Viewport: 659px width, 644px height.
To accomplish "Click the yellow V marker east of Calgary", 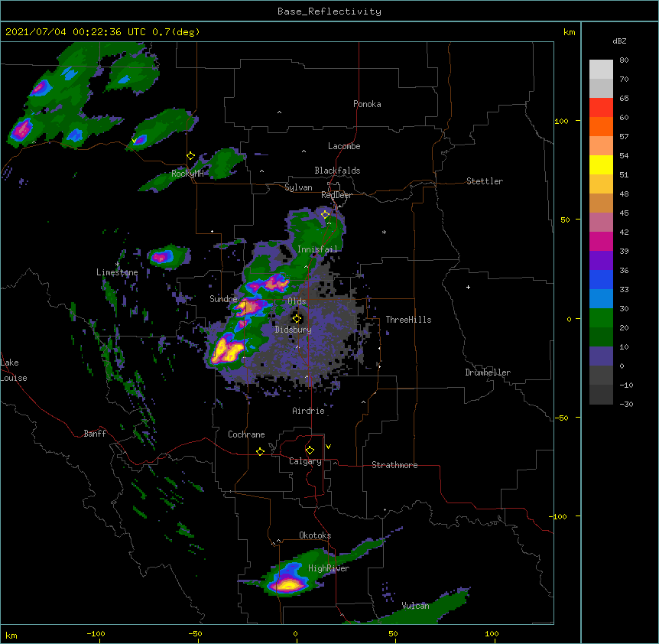I will (x=328, y=447).
